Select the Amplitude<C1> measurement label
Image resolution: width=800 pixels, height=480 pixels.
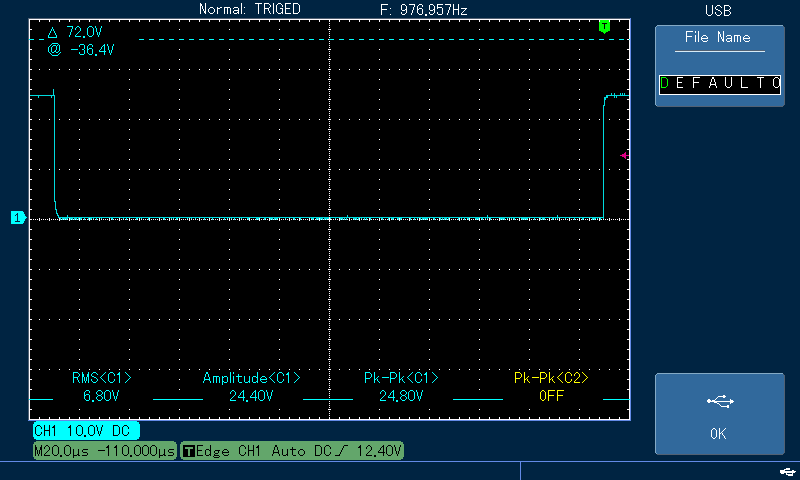252,378
